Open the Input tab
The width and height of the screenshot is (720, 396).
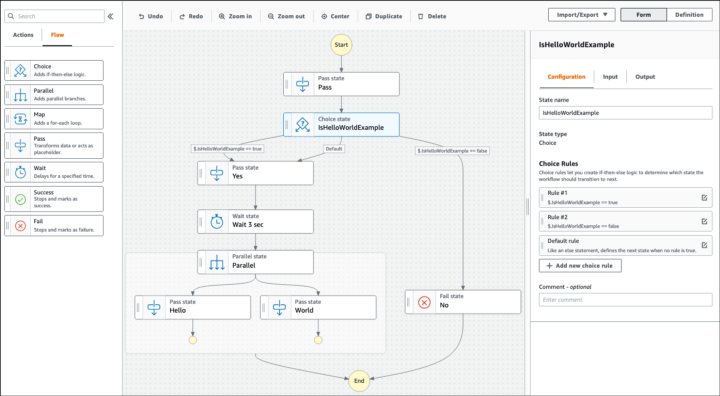tap(610, 77)
